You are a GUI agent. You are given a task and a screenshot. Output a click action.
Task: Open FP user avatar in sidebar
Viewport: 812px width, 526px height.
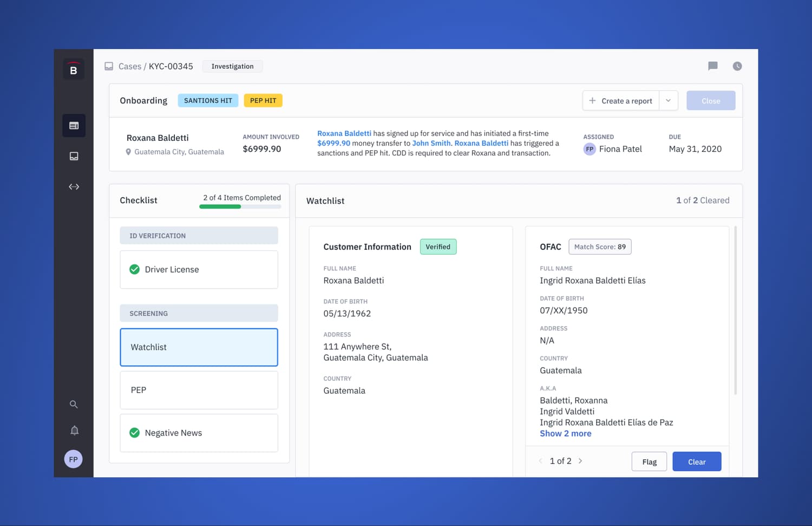(74, 459)
